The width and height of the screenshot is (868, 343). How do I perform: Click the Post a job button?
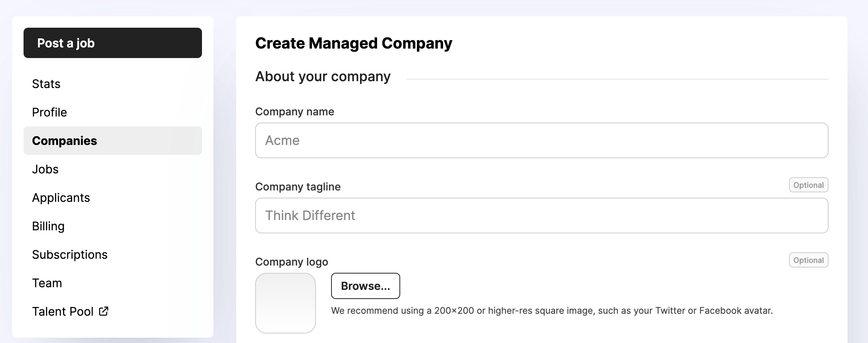pos(112,43)
